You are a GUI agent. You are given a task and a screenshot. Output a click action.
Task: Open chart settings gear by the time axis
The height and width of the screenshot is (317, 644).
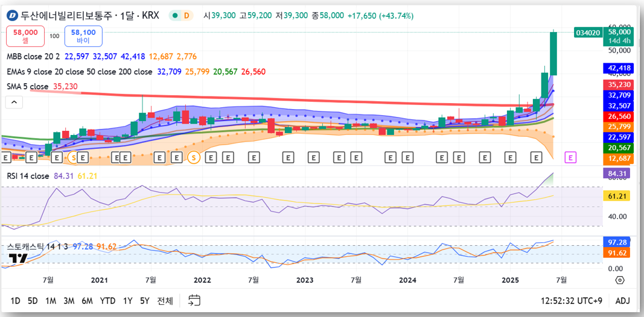[x=620, y=280]
